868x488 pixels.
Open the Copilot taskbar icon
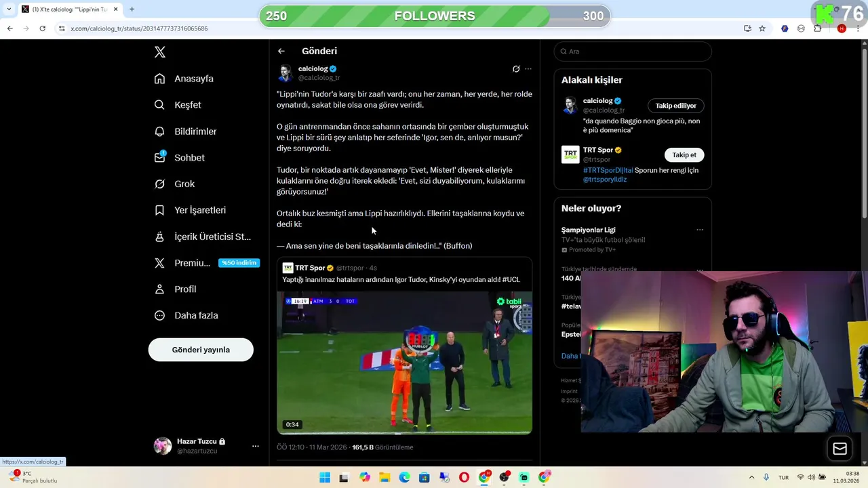pos(365,478)
